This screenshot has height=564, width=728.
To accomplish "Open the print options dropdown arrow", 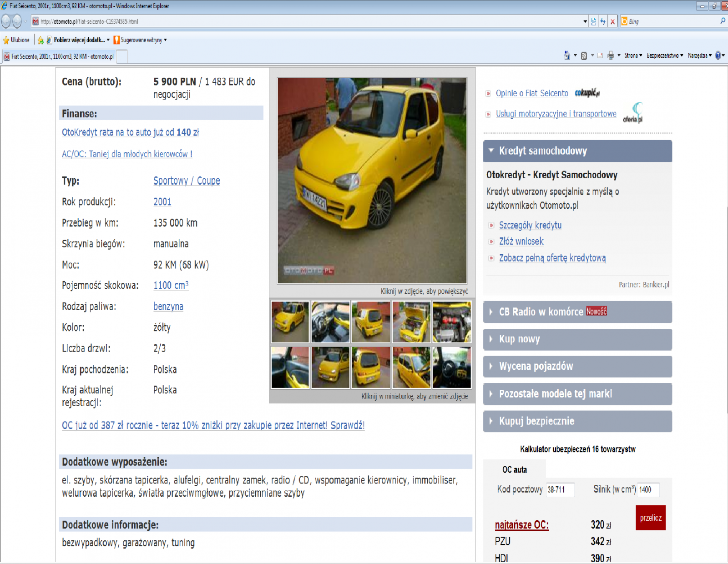I will click(619, 55).
